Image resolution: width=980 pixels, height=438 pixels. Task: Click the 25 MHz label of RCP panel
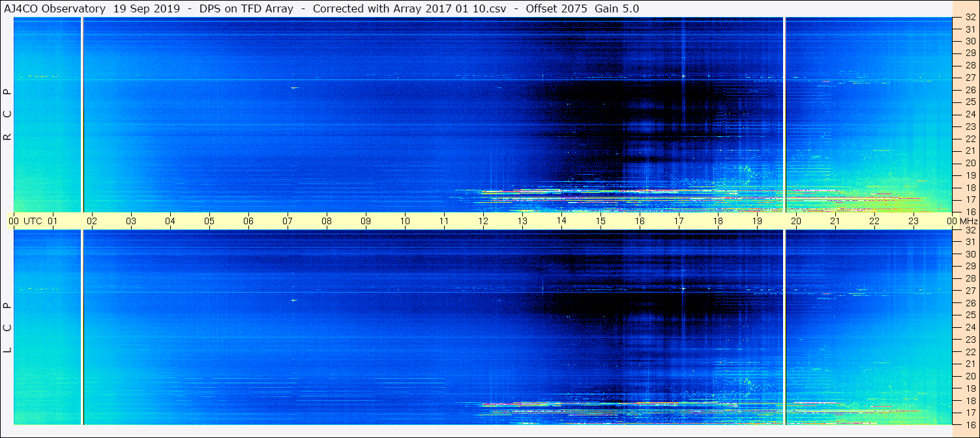[x=970, y=102]
